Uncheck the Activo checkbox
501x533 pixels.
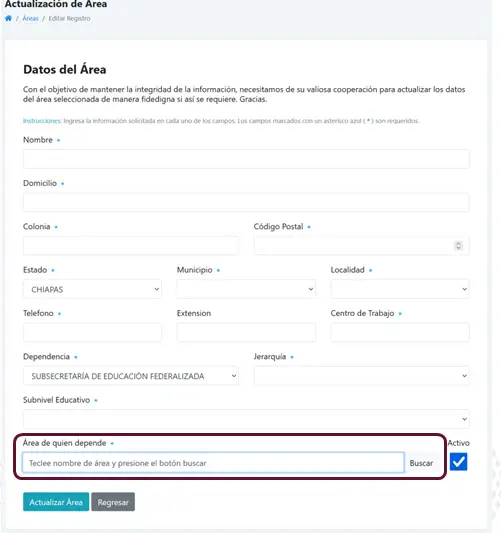pyautogui.click(x=459, y=462)
